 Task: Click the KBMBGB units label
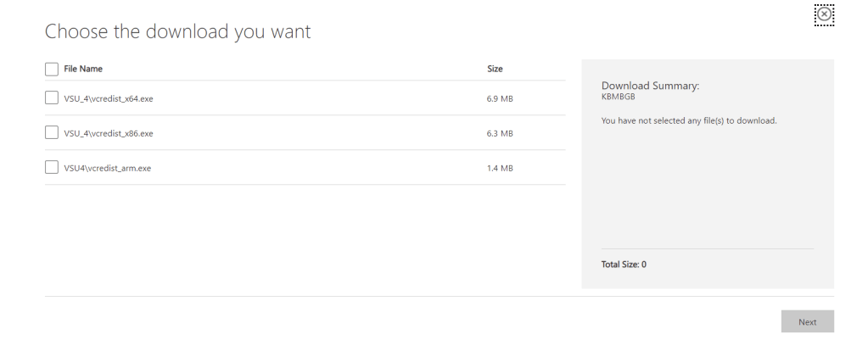coord(618,97)
